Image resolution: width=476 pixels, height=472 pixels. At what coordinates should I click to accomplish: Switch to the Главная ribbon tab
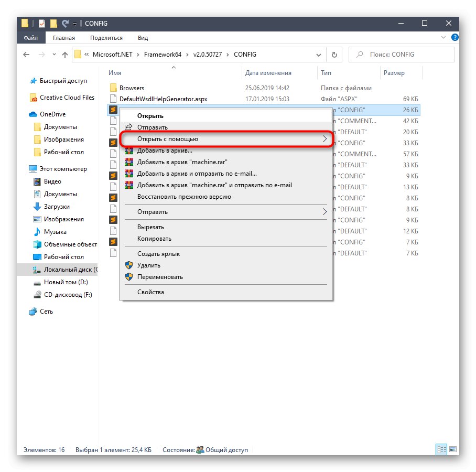64,38
